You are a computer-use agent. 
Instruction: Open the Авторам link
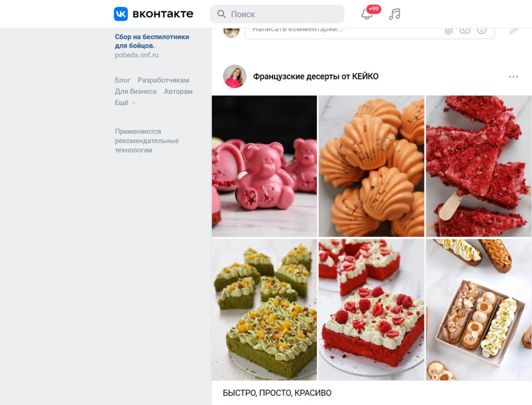pos(178,91)
